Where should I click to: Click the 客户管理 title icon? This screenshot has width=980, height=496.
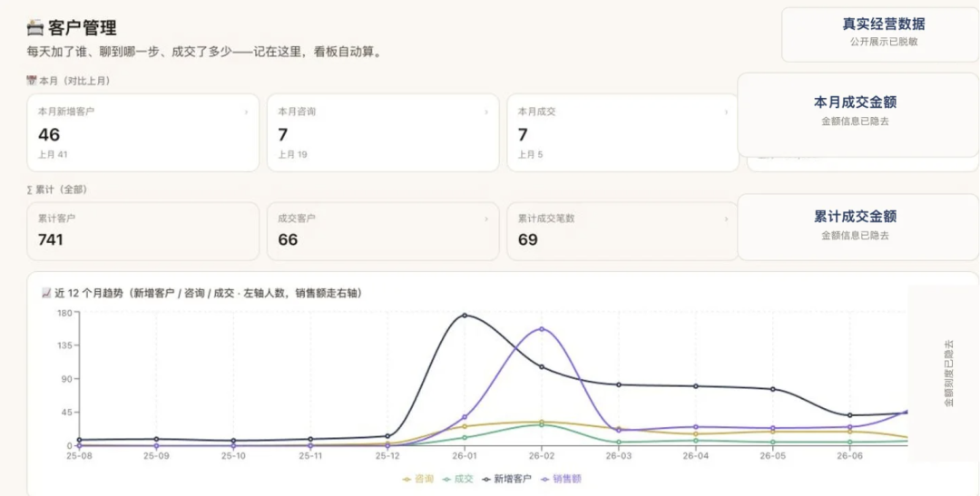(x=35, y=27)
